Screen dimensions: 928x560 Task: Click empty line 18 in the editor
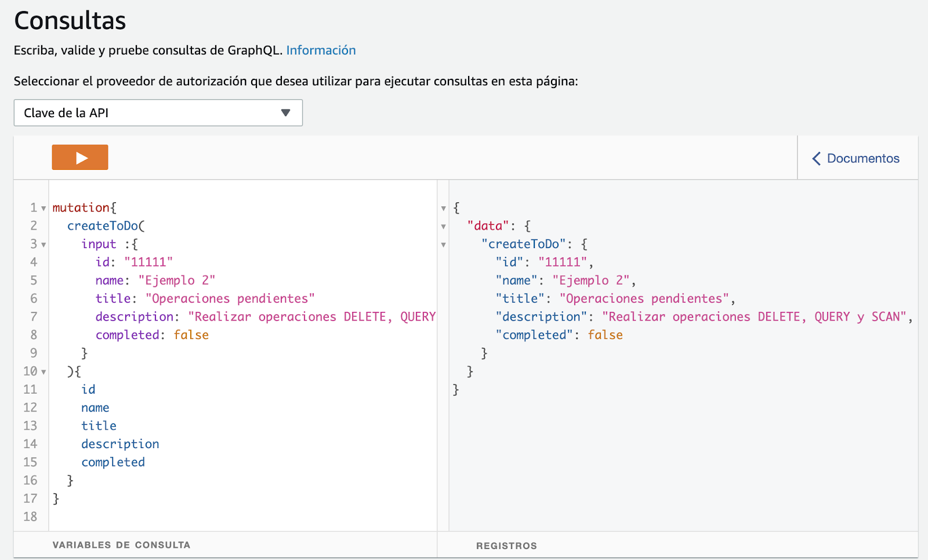coord(242,517)
